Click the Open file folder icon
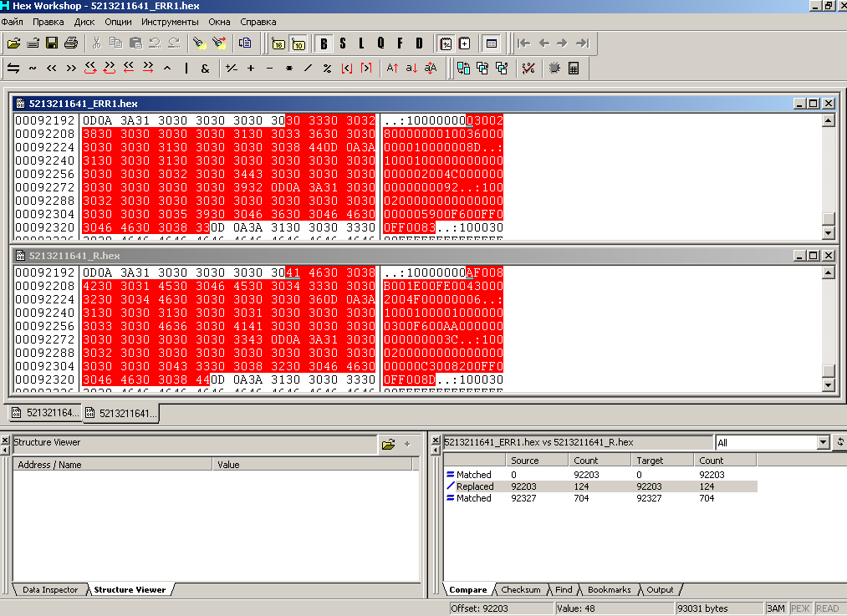Image resolution: width=847 pixels, height=616 pixels. coord(14,43)
